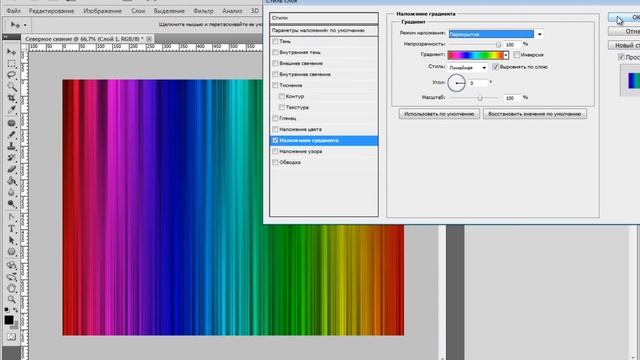The height and width of the screenshot is (360, 640).
Task: Close the Северное сияние document tab
Action: [x=149, y=39]
